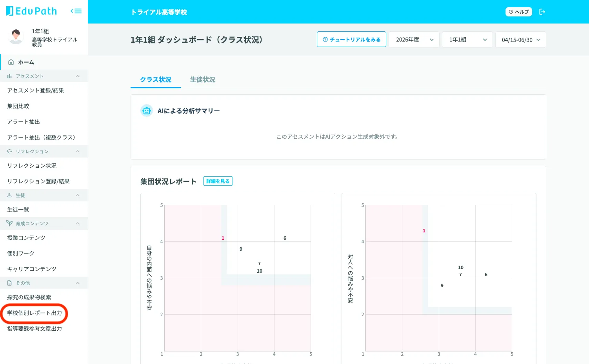Click the home icon beside ホーム
This screenshot has width=589, height=364.
(x=11, y=62)
